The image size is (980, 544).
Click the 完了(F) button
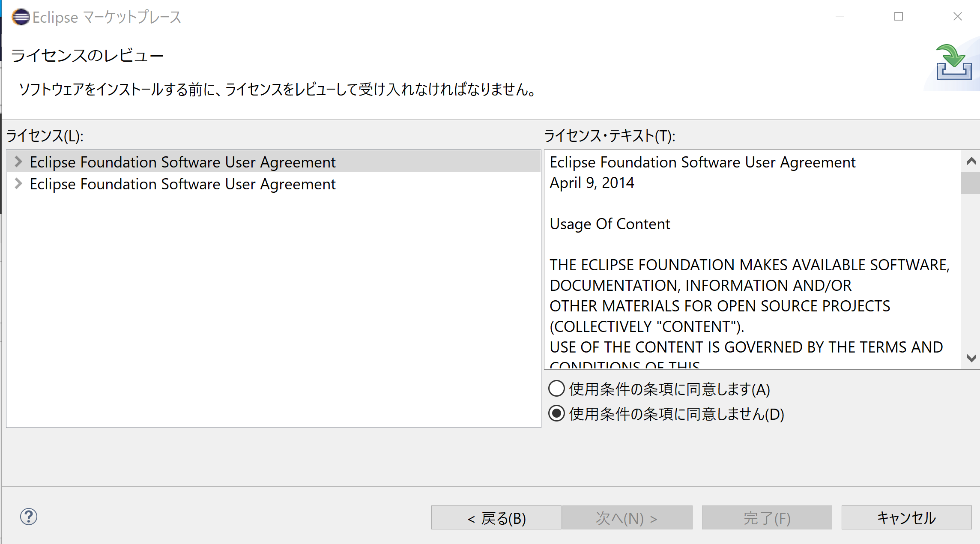[767, 518]
